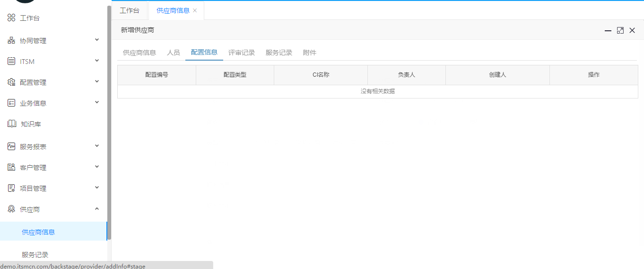Click the 服务报表 chart icon
Screen dimensions: 644x269
11,147
